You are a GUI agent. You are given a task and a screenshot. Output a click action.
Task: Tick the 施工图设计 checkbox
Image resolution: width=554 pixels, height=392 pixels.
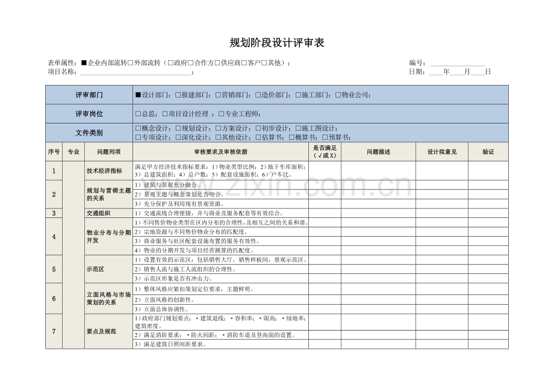[x=298, y=128]
